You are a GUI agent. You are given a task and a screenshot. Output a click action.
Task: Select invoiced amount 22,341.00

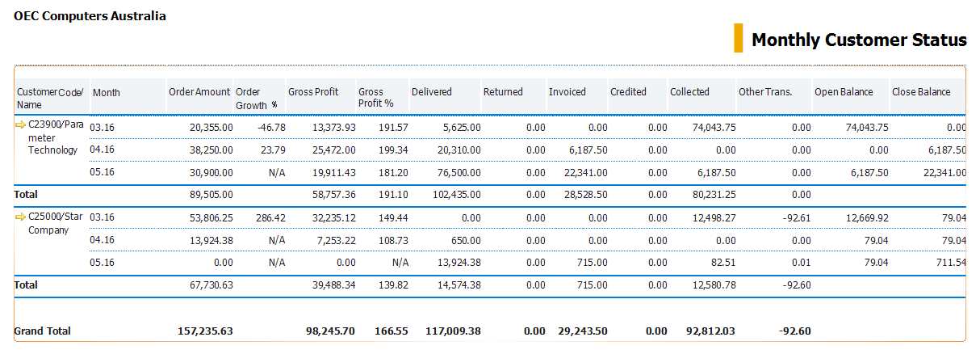click(586, 173)
